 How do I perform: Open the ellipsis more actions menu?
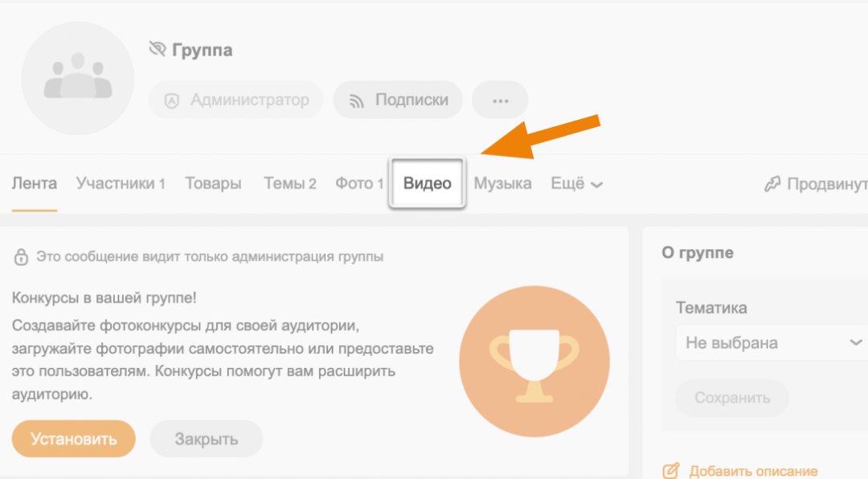[x=500, y=100]
